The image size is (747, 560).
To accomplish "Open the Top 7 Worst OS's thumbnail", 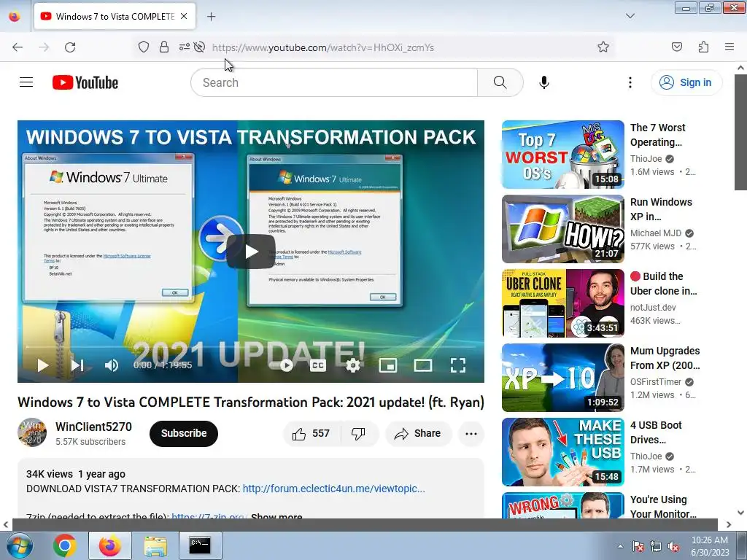I will 562,155.
